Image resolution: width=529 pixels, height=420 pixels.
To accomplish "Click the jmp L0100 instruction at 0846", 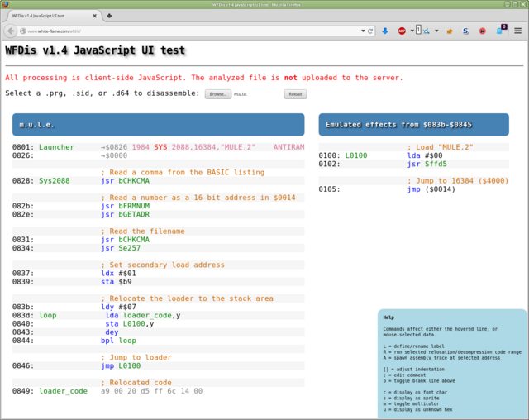I will 122,364.
